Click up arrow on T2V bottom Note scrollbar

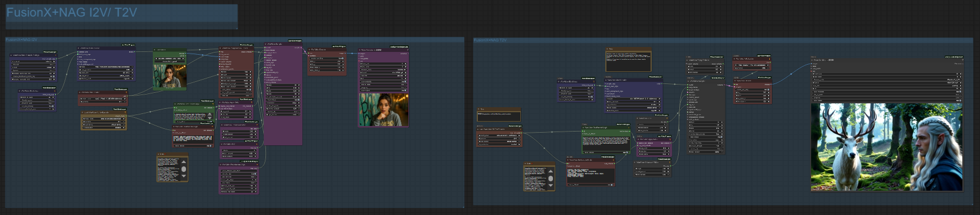click(x=550, y=172)
